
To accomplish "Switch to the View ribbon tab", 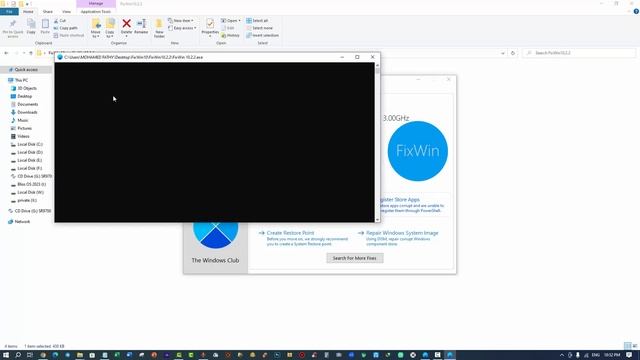I will pyautogui.click(x=66, y=12).
